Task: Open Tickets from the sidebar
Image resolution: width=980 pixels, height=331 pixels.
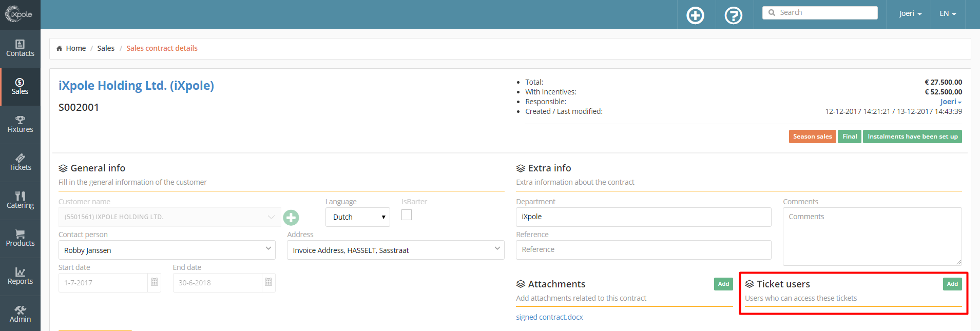Action: coord(20,163)
